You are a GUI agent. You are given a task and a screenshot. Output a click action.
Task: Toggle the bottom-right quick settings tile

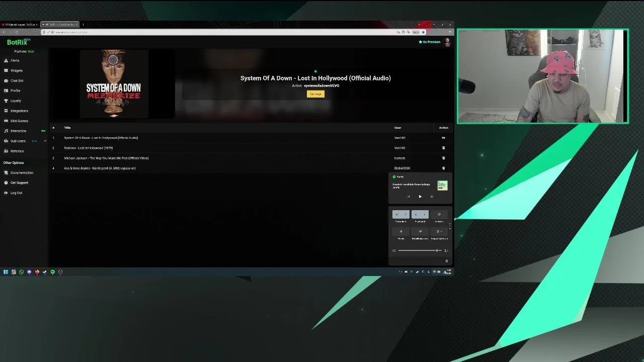click(439, 232)
